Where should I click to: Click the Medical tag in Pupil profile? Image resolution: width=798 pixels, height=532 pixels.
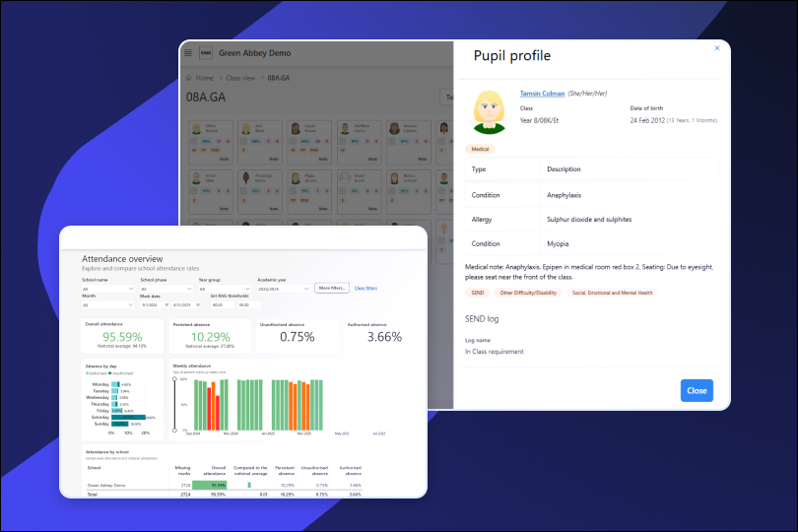(480, 149)
